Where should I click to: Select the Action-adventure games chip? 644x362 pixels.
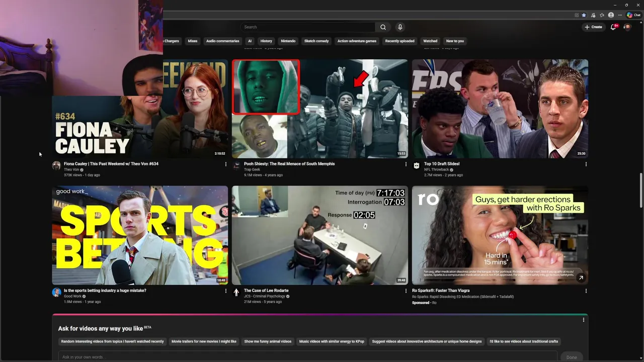point(357,41)
